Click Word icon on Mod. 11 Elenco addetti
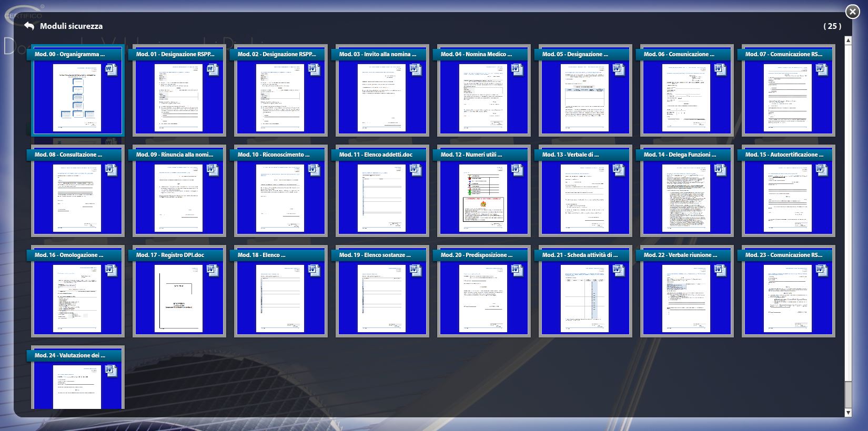The width and height of the screenshot is (868, 431). (x=416, y=170)
